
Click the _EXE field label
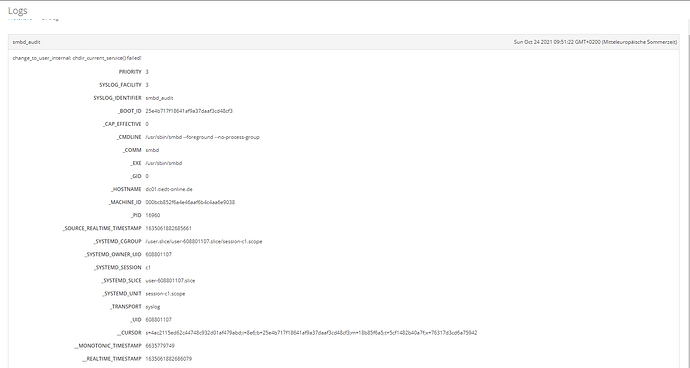tap(136, 163)
